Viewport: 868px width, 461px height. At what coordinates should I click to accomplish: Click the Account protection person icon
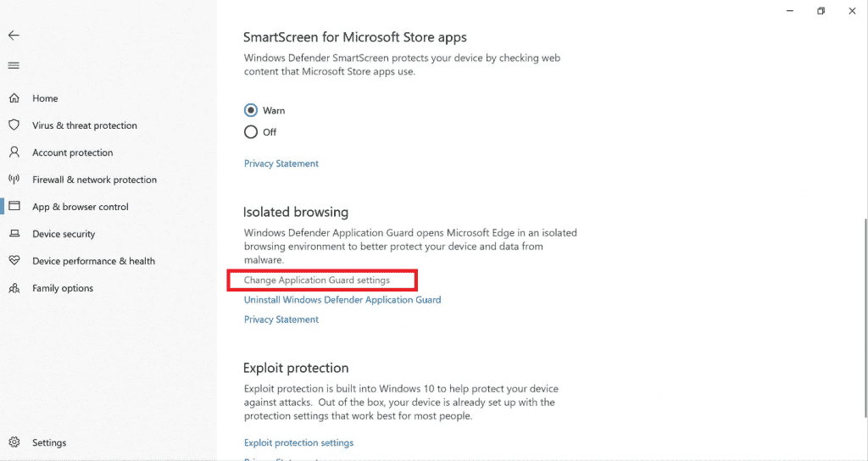[x=14, y=153]
